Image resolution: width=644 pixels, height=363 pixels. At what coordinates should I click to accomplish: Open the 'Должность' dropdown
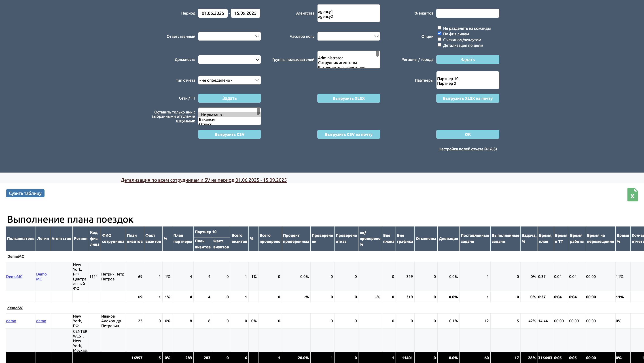[229, 60]
